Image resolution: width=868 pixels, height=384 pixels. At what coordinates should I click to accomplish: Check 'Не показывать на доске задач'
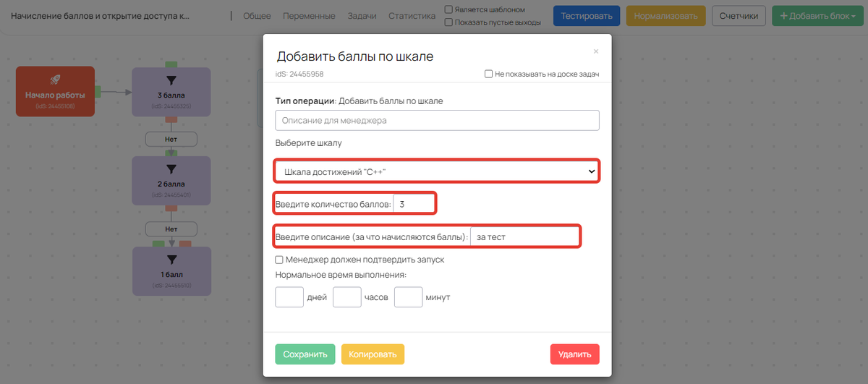click(489, 74)
